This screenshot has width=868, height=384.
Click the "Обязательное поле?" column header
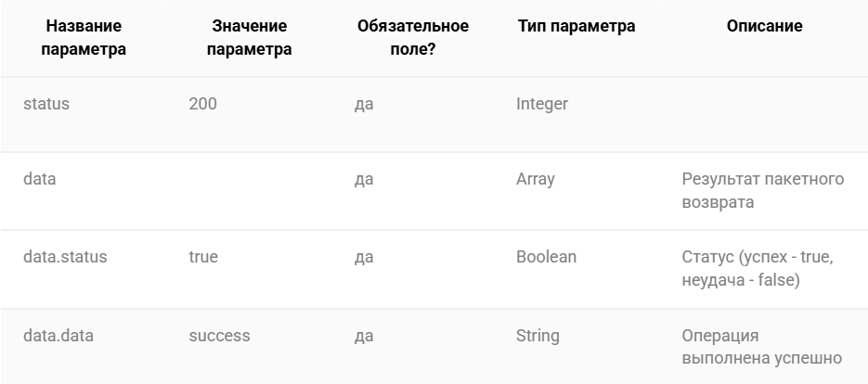413,38
